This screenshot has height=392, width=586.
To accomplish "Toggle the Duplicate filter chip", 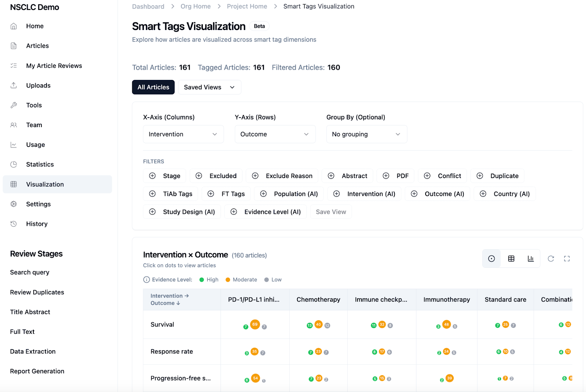I will [x=497, y=176].
